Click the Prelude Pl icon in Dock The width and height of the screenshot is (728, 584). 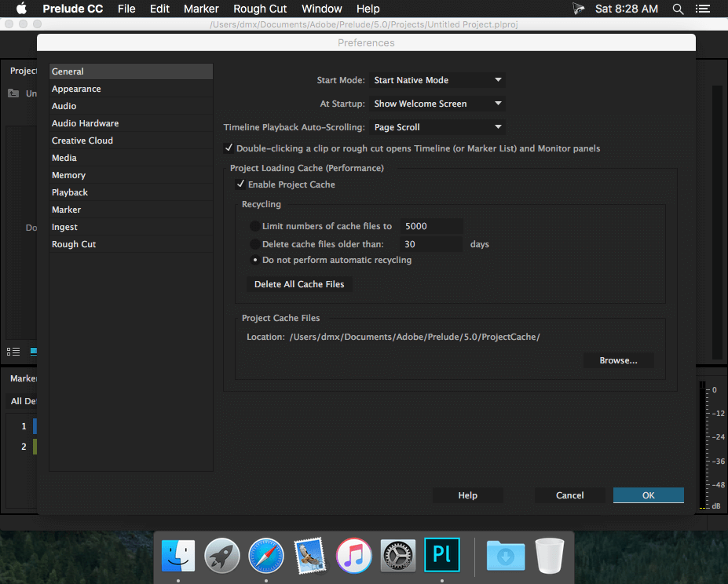point(442,555)
